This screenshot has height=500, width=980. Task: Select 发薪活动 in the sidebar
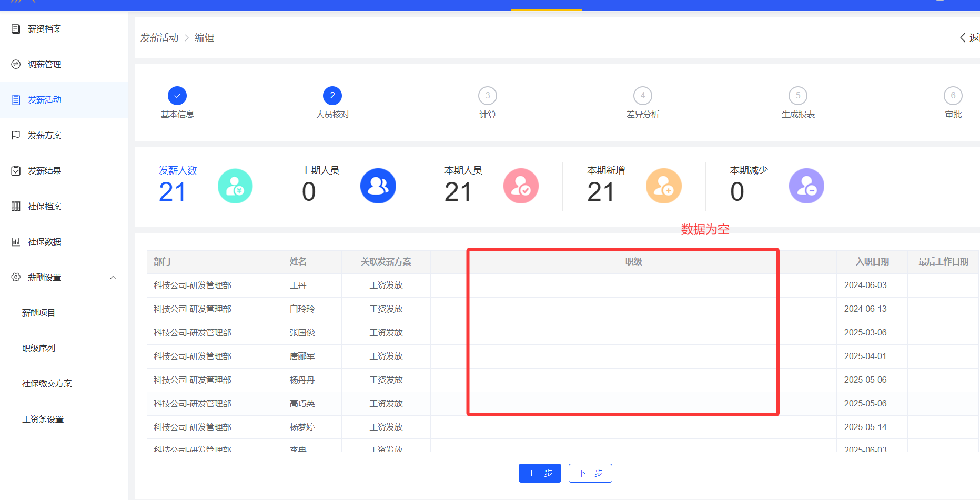(45, 100)
